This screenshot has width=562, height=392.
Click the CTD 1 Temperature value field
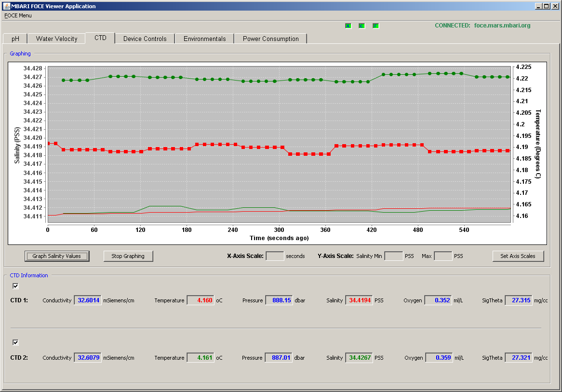click(x=201, y=300)
